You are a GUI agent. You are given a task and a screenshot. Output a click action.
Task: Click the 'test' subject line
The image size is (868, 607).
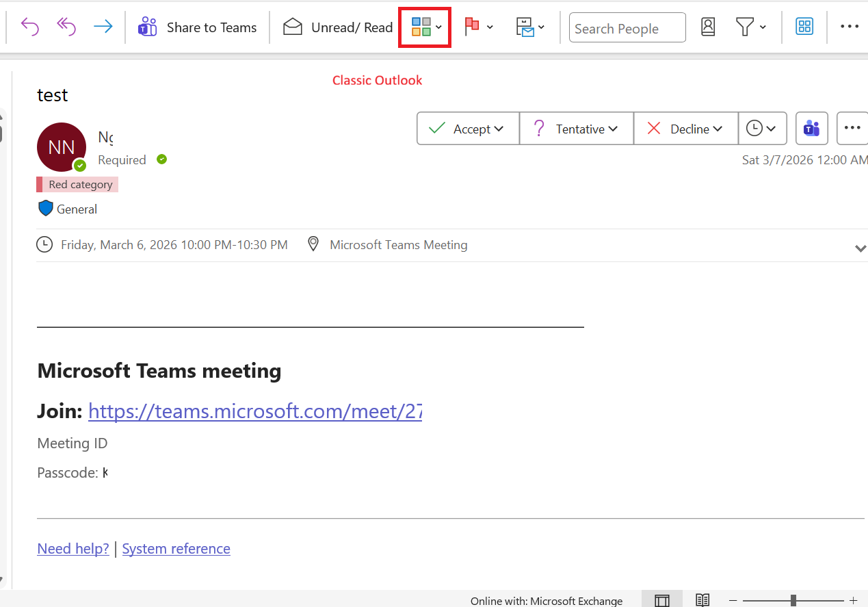(53, 95)
